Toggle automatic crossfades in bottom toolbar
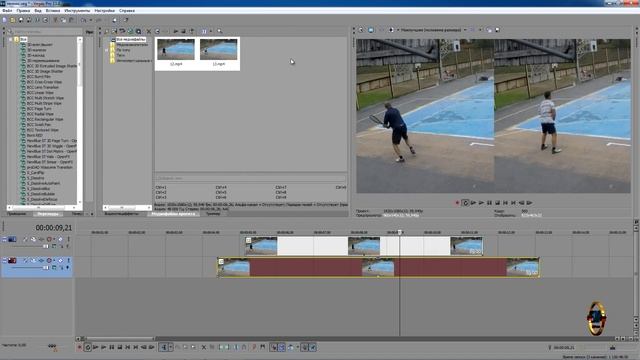The height and width of the screenshot is (360, 640). point(282,347)
